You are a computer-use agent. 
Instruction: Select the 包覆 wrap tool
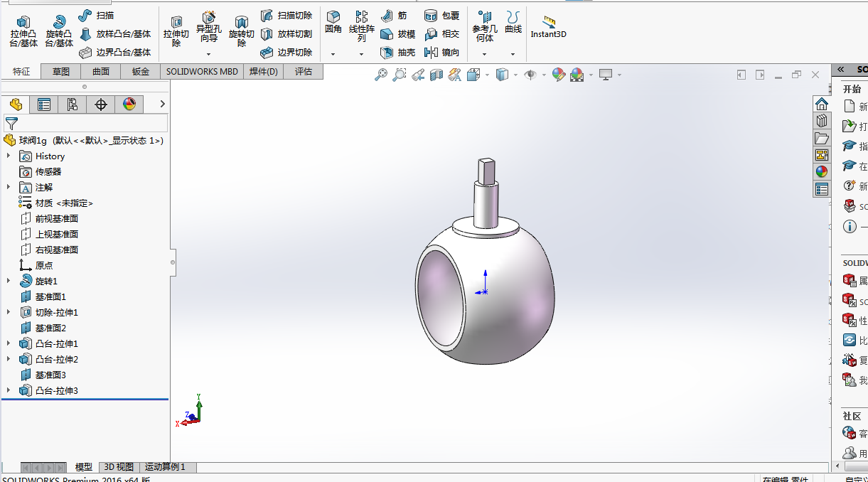(441, 15)
